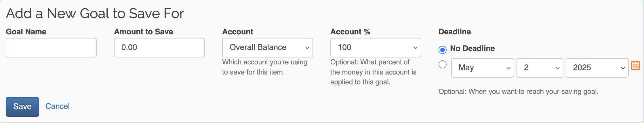Viewport: 644px width, 123px height.
Task: Click the Amount to Save input field
Action: [159, 48]
